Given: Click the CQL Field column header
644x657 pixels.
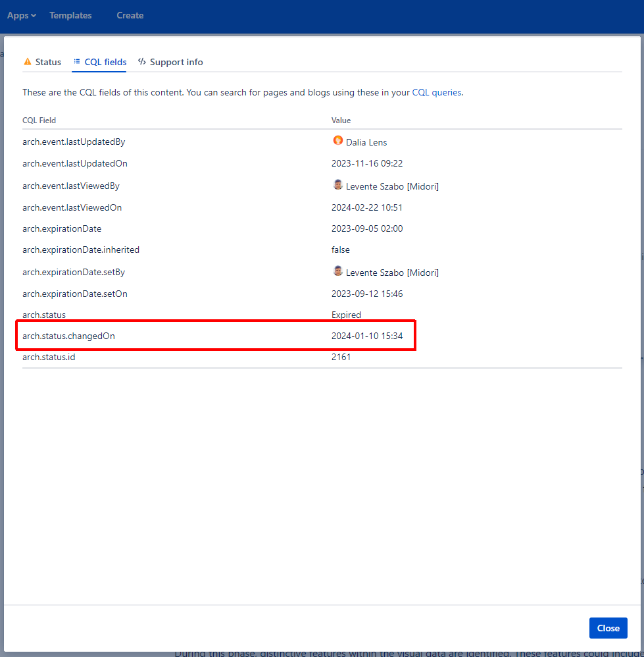Looking at the screenshot, I should [x=39, y=120].
